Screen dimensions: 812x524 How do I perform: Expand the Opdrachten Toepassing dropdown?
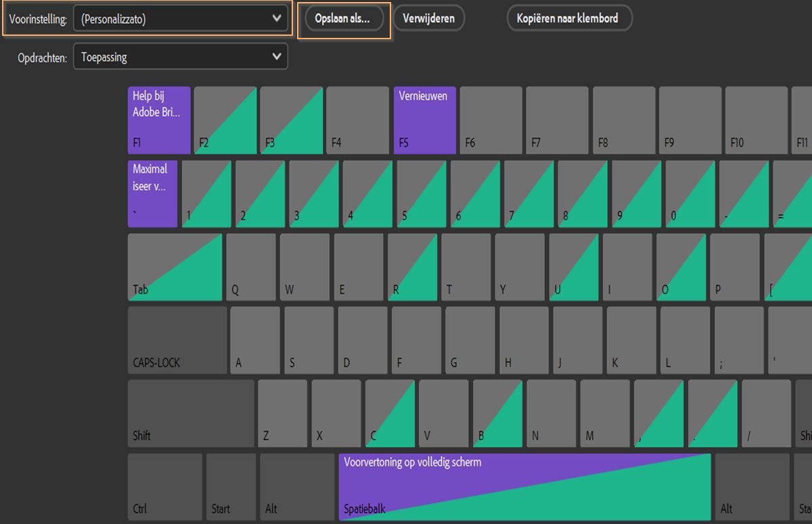point(181,57)
